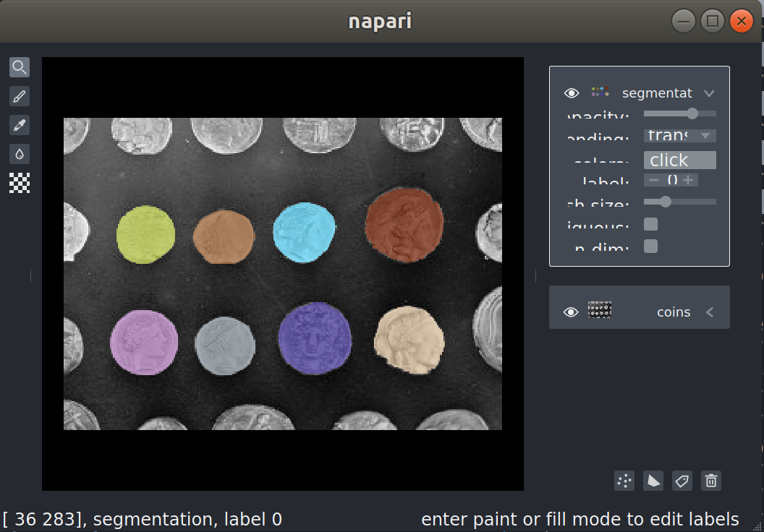Image resolution: width=764 pixels, height=532 pixels.
Task: Close the napari window
Action: [x=742, y=21]
